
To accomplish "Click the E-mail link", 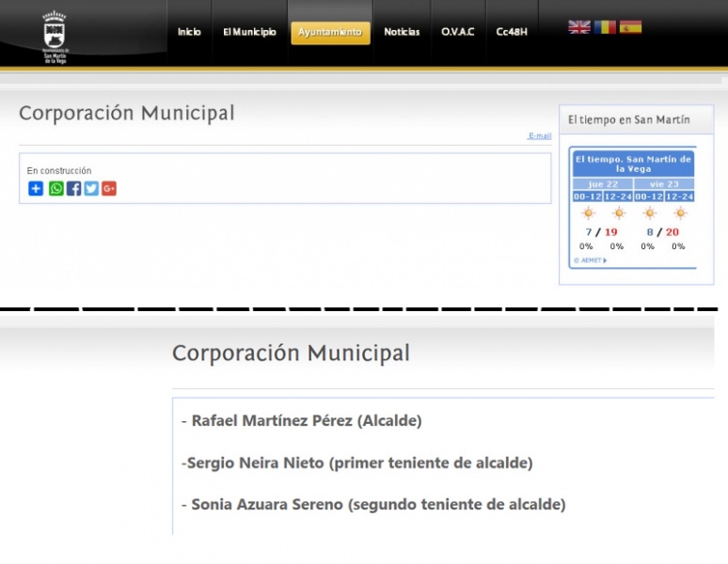I will tap(540, 136).
